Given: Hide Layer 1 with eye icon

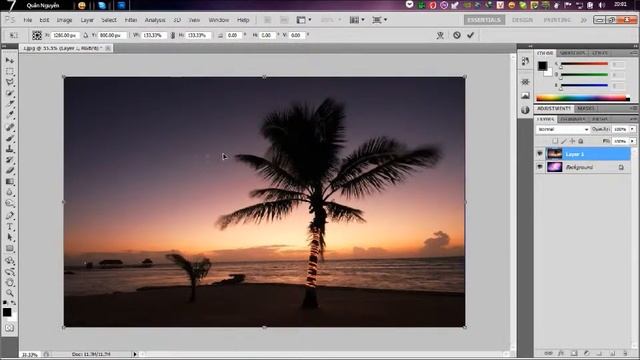Looking at the screenshot, I should 540,154.
